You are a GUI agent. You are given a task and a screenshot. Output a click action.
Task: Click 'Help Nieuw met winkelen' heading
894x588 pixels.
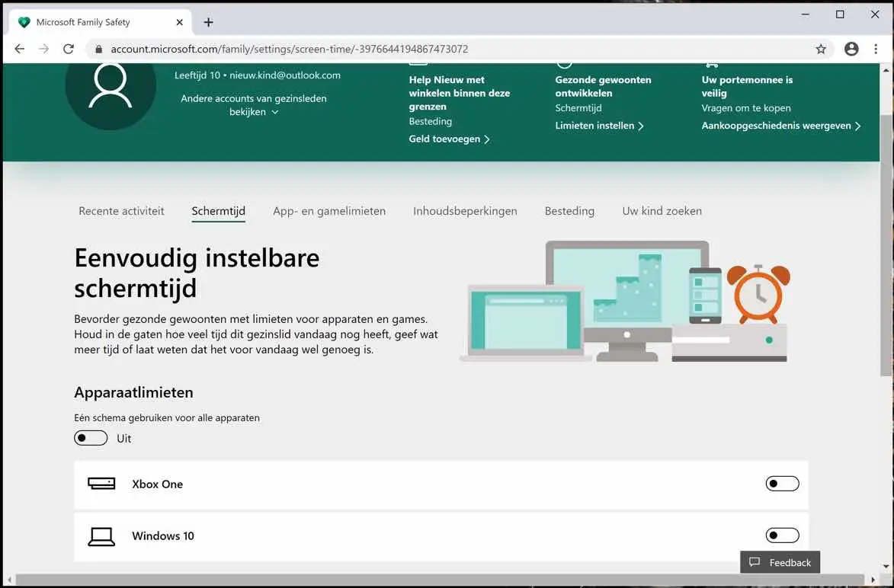pos(460,93)
